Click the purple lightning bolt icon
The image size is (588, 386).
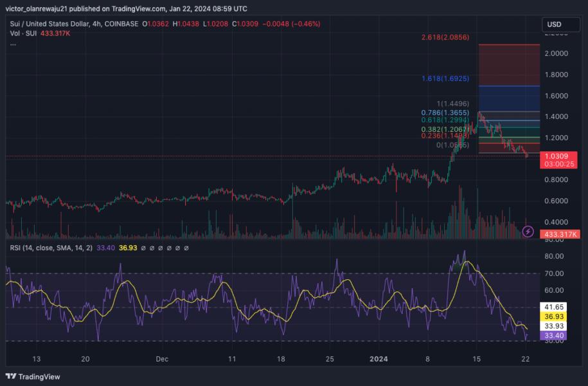[528, 232]
